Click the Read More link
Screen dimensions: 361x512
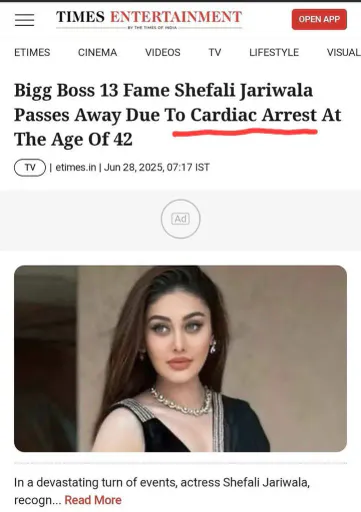click(93, 500)
